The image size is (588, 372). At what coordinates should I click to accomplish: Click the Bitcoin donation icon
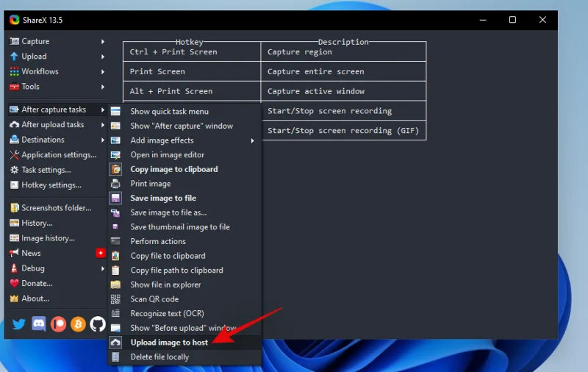point(78,324)
